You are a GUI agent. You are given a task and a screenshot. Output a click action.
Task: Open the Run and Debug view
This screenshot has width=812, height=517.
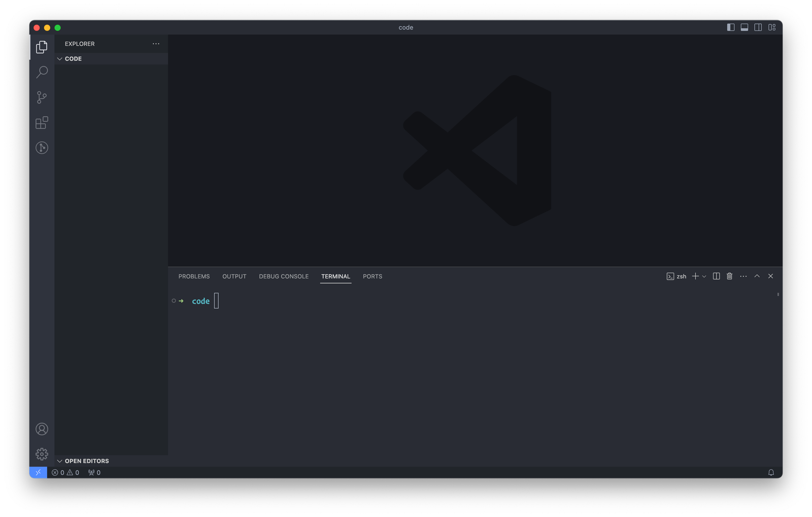(42, 148)
